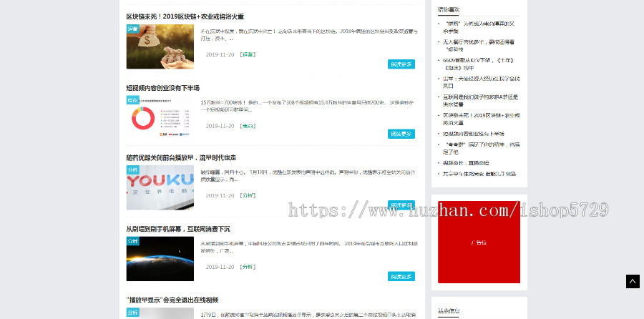
Task: Open sidebar link 6609首歌从KTV下架
Action: coord(479,64)
